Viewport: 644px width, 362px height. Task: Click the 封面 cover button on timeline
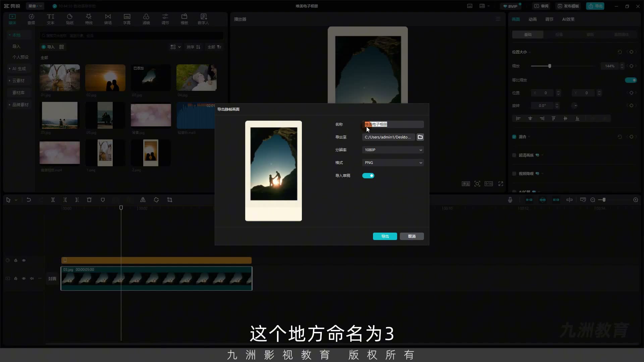click(x=52, y=279)
